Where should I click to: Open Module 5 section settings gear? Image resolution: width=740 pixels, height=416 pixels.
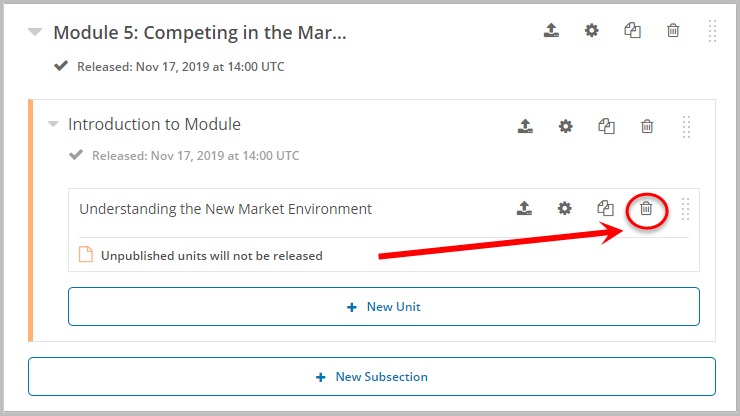tap(592, 31)
